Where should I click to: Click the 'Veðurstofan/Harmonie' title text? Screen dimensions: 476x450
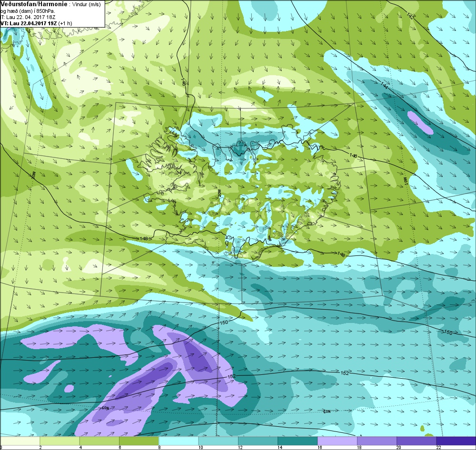pos(34,4)
